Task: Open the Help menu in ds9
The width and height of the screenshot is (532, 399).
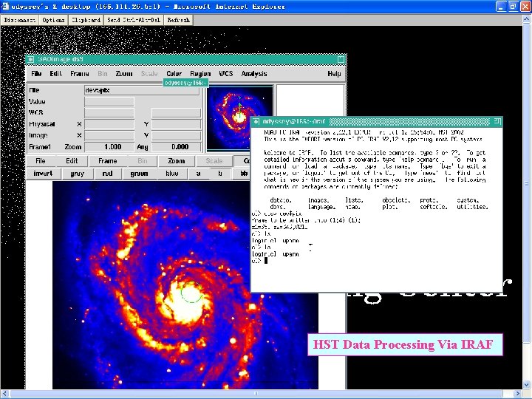Action: (334, 74)
